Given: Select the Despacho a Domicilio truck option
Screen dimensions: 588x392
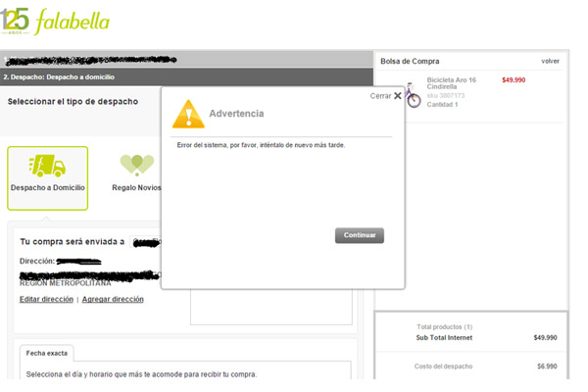Looking at the screenshot, I should click(48, 178).
